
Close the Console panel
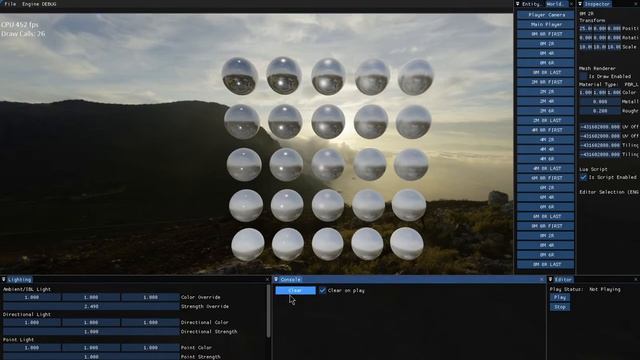[542, 280]
